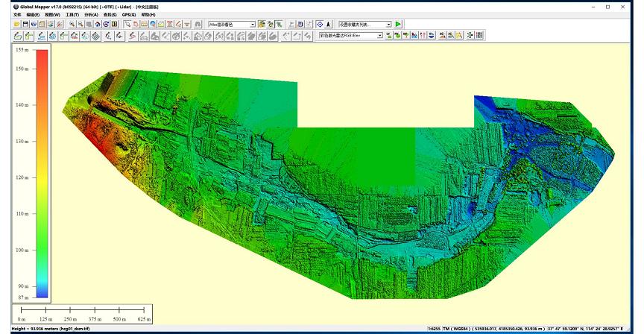The width and height of the screenshot is (644, 334).
Task: Expand the favorites list dropdown
Action: (x=388, y=25)
